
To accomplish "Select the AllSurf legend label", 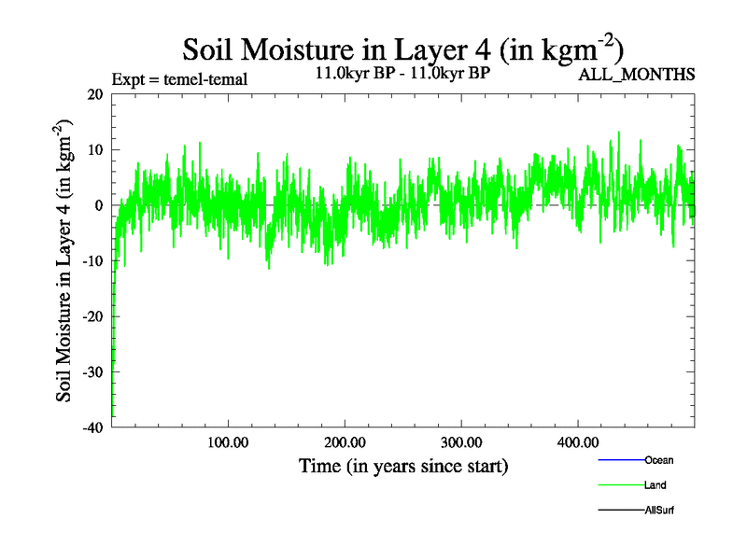I will coord(659,511).
